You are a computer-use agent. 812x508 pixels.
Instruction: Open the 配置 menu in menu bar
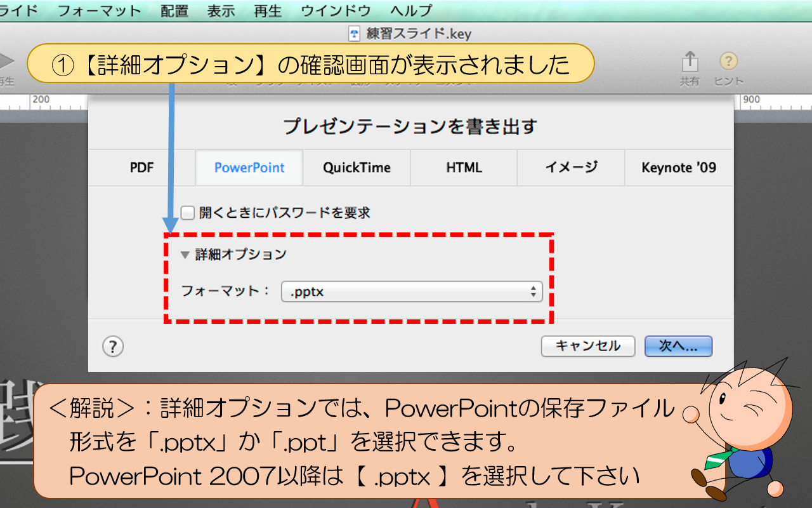pyautogui.click(x=174, y=11)
